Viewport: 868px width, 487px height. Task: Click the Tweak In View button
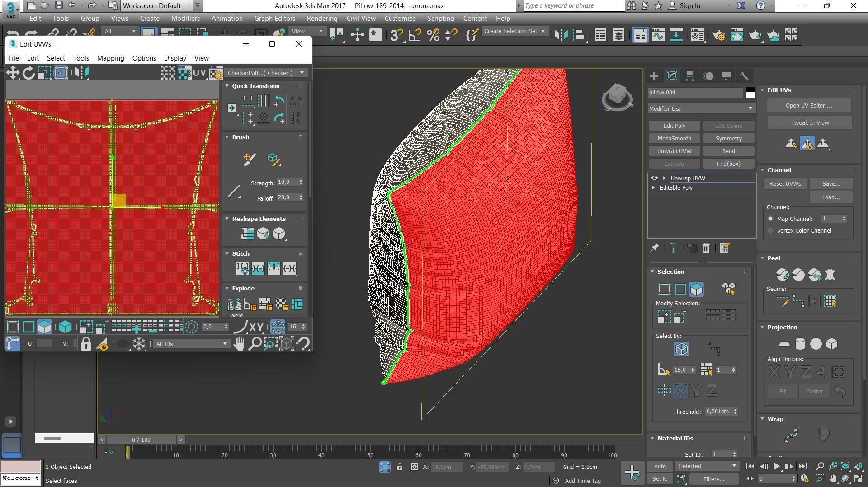tap(810, 123)
